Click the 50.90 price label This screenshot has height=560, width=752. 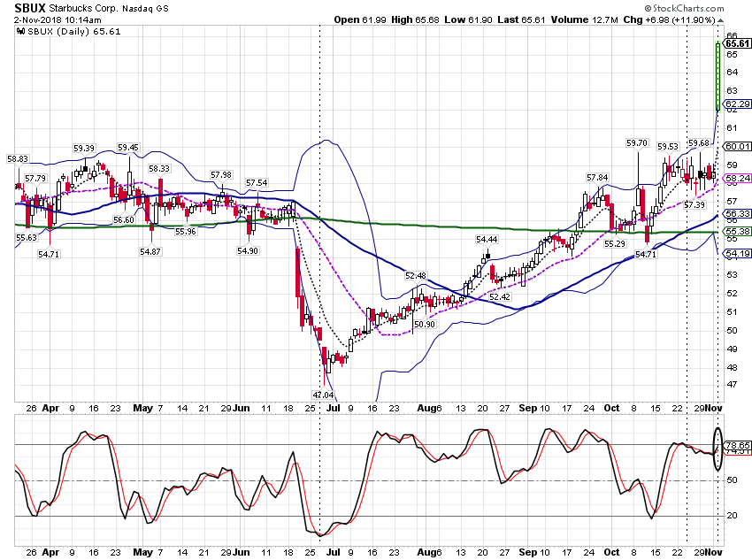pos(425,324)
